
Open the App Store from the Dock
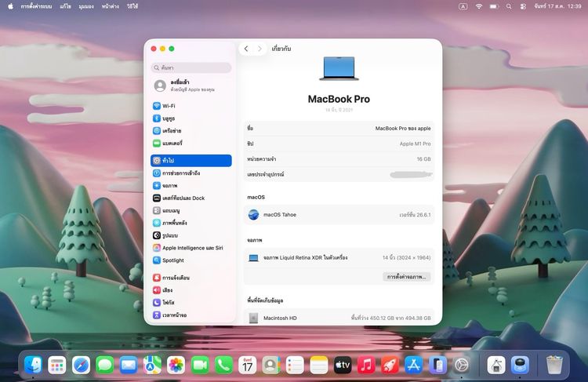pyautogui.click(x=414, y=365)
